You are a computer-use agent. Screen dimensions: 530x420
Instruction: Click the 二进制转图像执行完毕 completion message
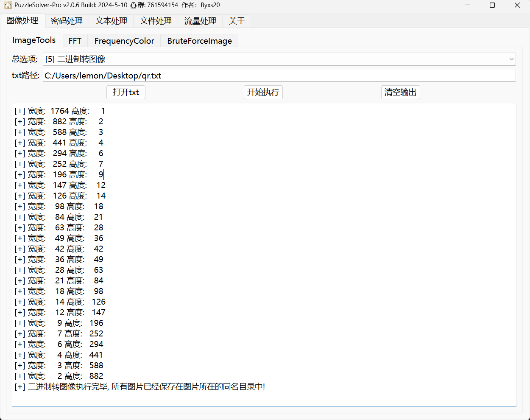click(x=140, y=387)
